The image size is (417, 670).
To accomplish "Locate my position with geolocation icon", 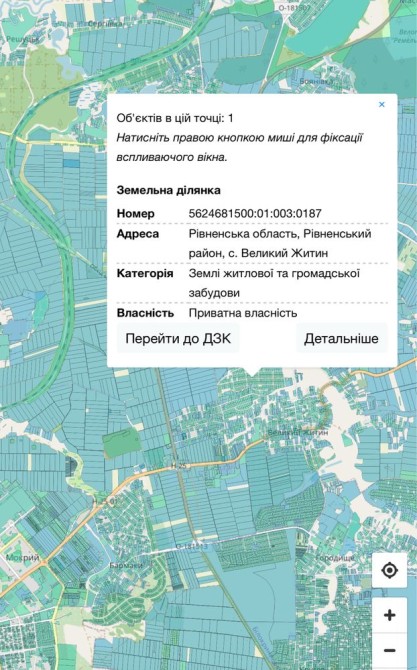I will [x=389, y=570].
